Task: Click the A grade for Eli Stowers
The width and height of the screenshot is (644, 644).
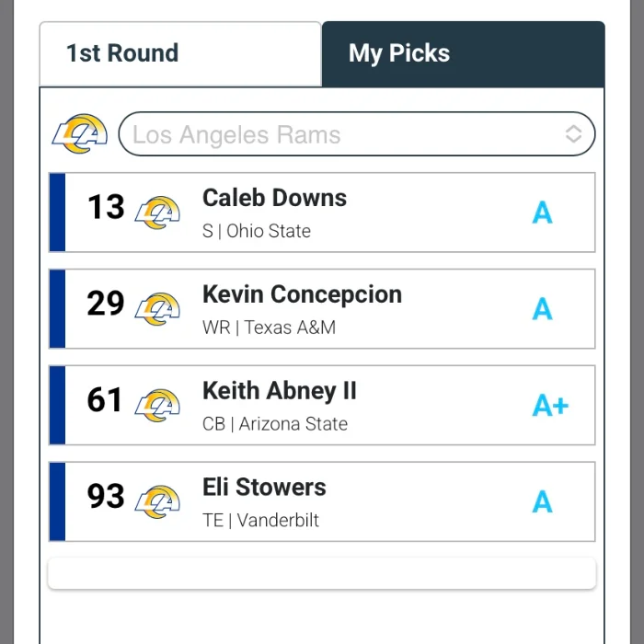Action: [543, 502]
